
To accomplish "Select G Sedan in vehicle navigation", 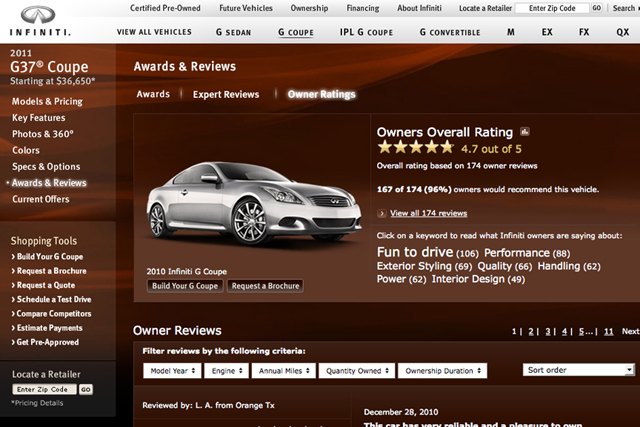I will (233, 32).
